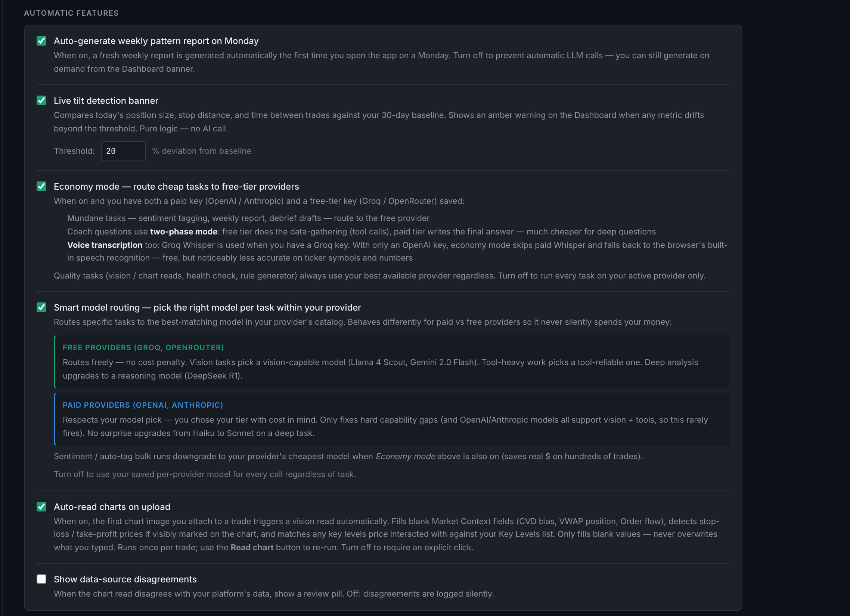Disable auto-generate weekly pattern report checkbox
850x616 pixels.
tap(41, 41)
